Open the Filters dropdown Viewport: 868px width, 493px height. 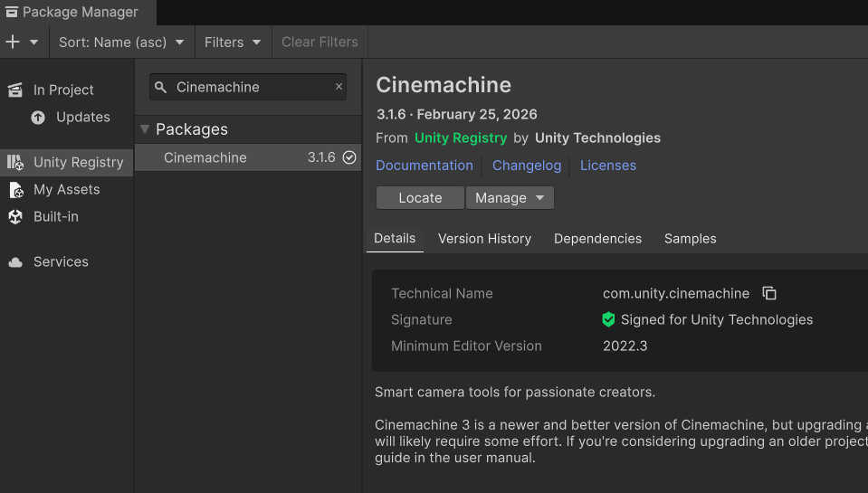[233, 43]
